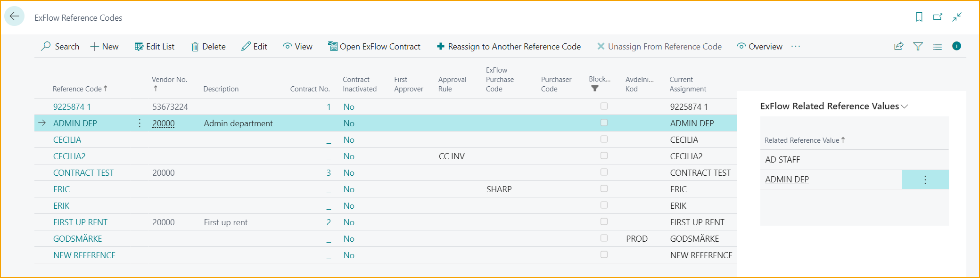Toggle the filter pane icon
This screenshot has width=980, height=278.
[918, 46]
